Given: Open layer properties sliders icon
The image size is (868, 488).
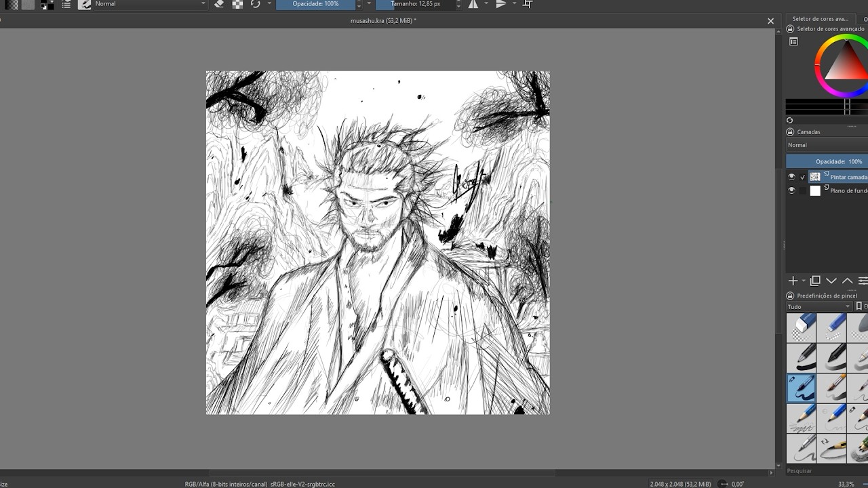Looking at the screenshot, I should pyautogui.click(x=863, y=281).
